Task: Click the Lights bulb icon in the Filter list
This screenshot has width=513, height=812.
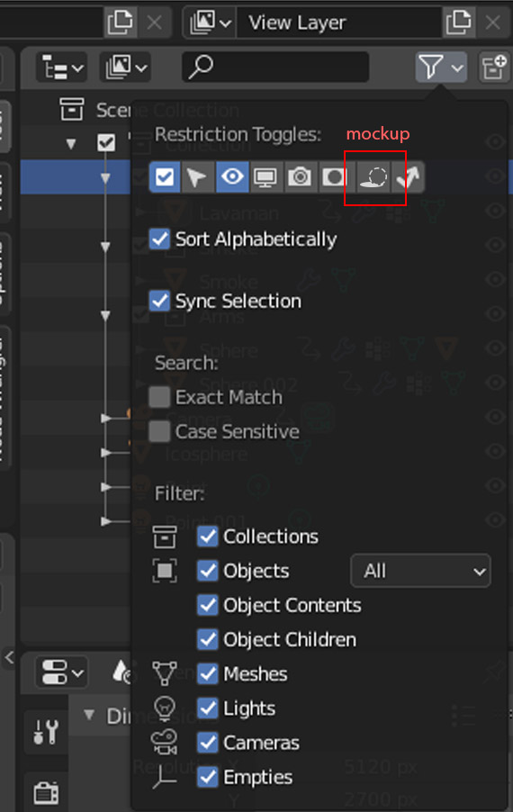Action: coord(165,708)
